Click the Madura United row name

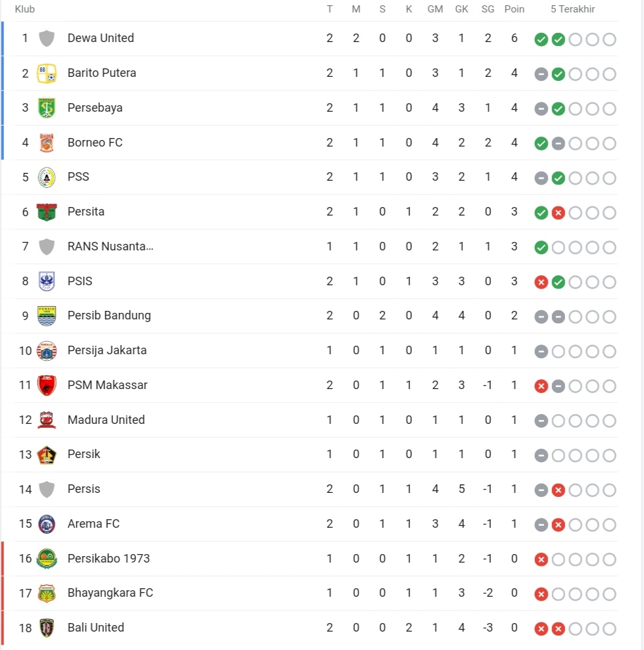pos(106,420)
